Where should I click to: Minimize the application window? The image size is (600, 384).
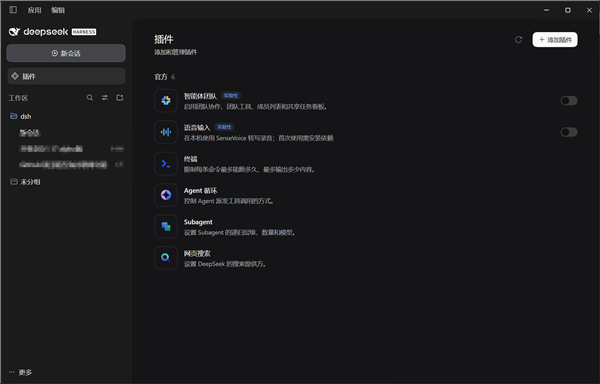546,10
